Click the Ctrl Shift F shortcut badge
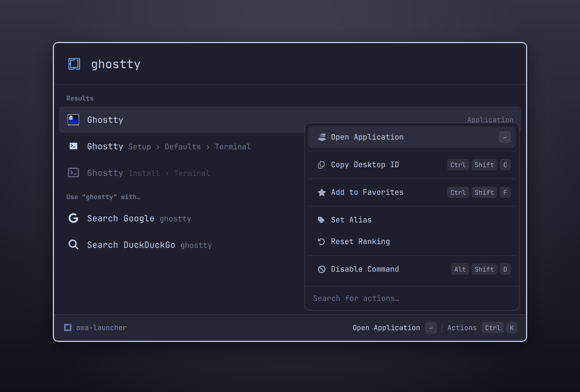580x392 pixels. tap(479, 192)
